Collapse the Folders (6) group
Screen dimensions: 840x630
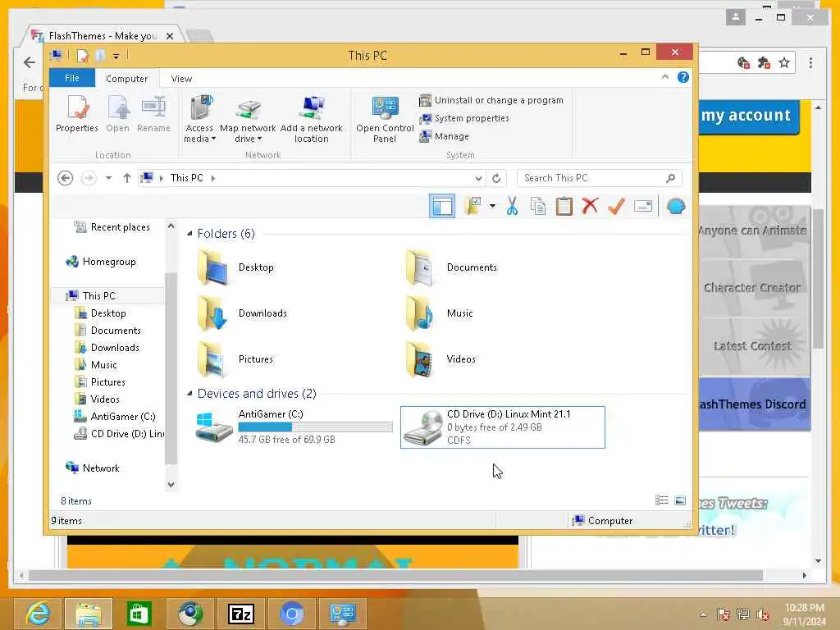189,234
